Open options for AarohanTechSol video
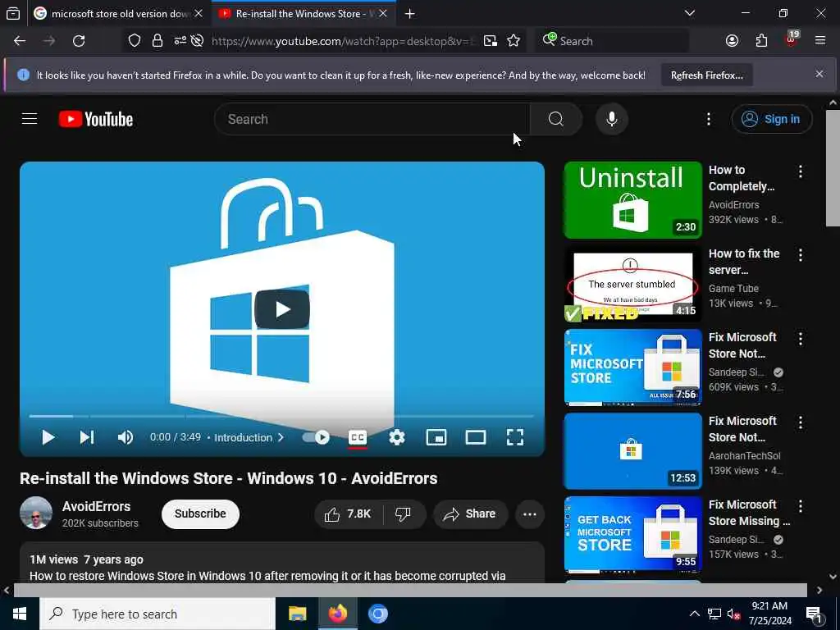This screenshot has width=840, height=630. point(801,422)
